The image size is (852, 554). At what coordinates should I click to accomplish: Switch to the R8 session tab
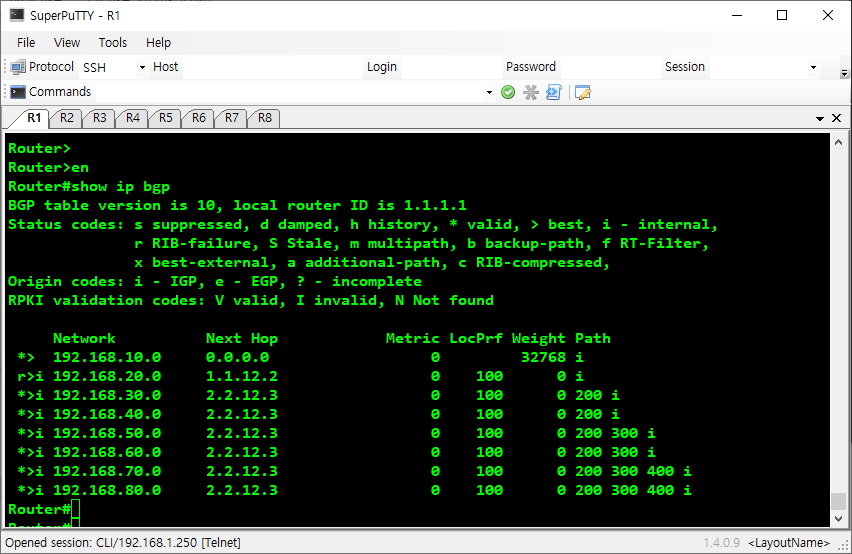coord(265,118)
